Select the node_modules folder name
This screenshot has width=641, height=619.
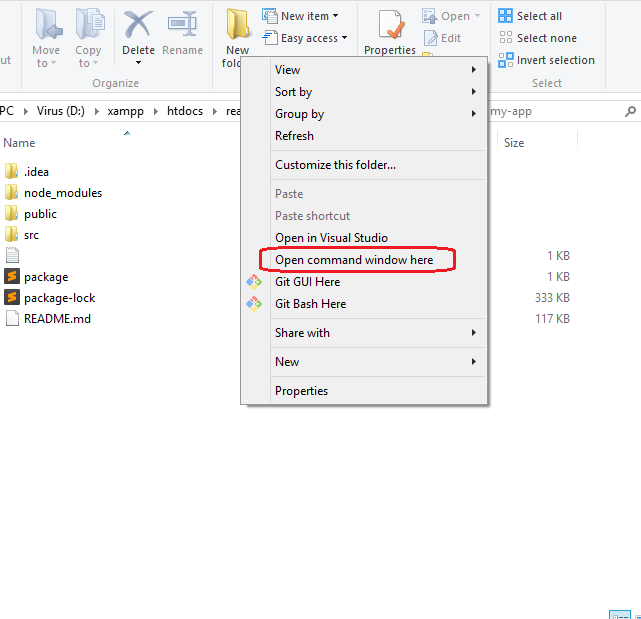63,193
